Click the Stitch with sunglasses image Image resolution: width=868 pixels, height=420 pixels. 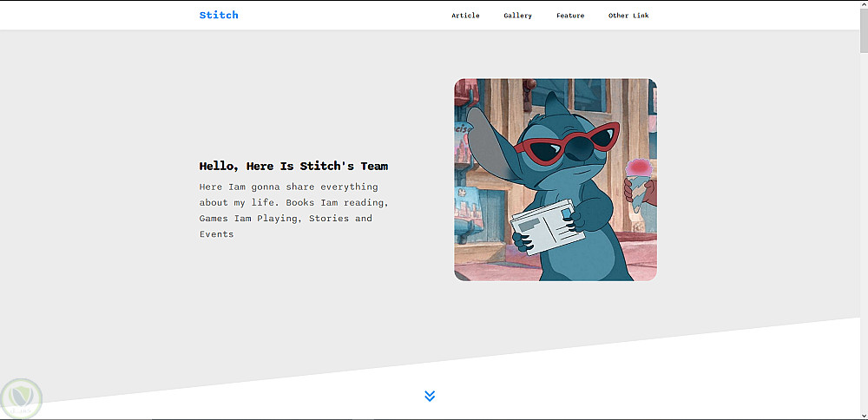pos(556,180)
